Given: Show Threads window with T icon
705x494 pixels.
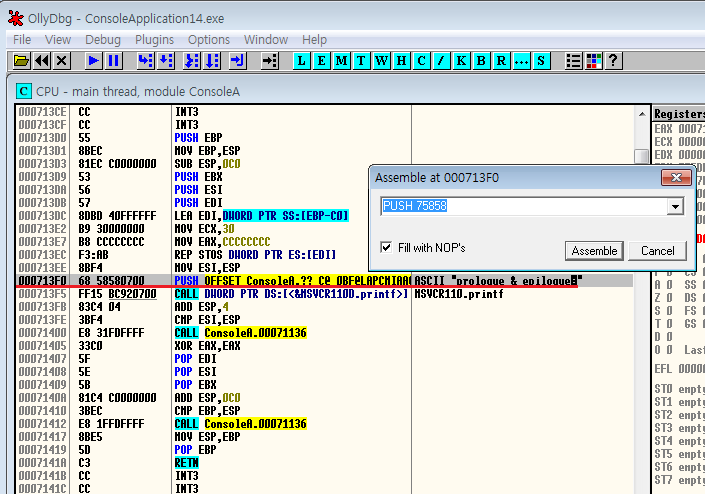Looking at the screenshot, I should (x=361, y=61).
